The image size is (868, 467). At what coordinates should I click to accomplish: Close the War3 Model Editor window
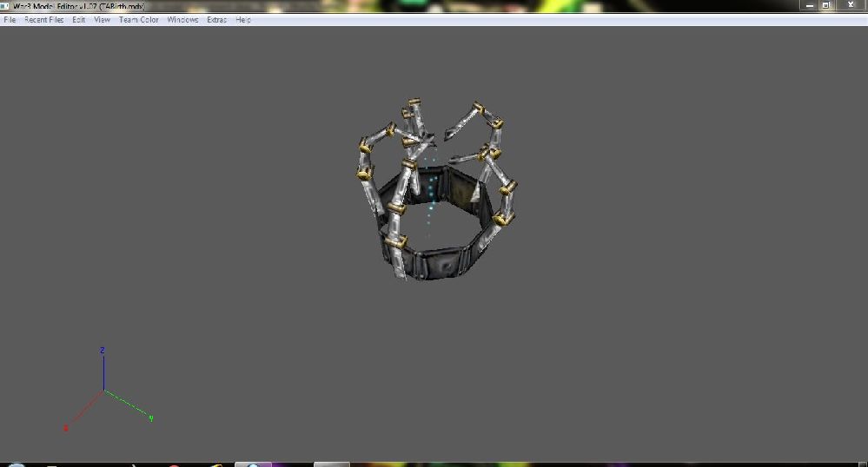coord(851,5)
